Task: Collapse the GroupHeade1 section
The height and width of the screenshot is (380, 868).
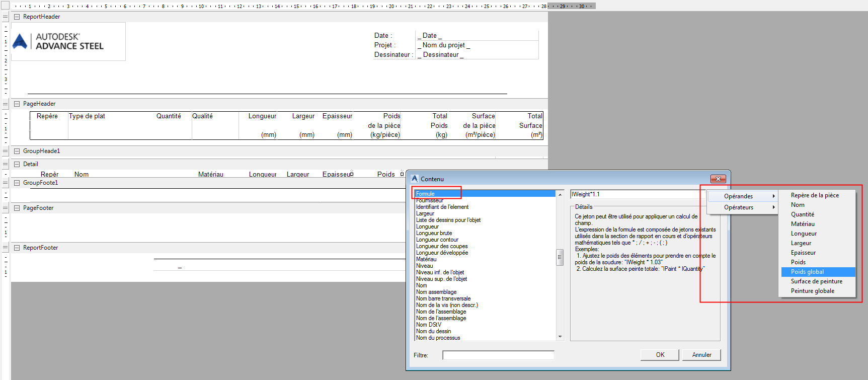Action: (x=17, y=151)
